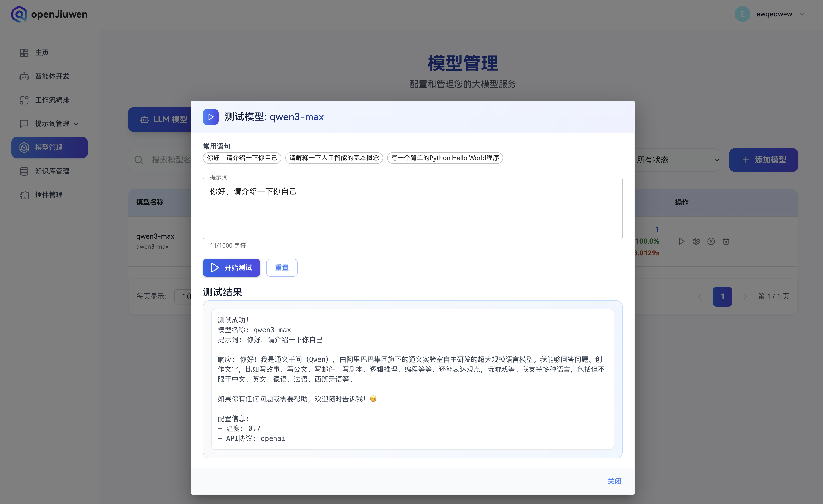The width and height of the screenshot is (823, 504).
Task: Click the 开始测试 button to start testing
Action: [x=231, y=268]
